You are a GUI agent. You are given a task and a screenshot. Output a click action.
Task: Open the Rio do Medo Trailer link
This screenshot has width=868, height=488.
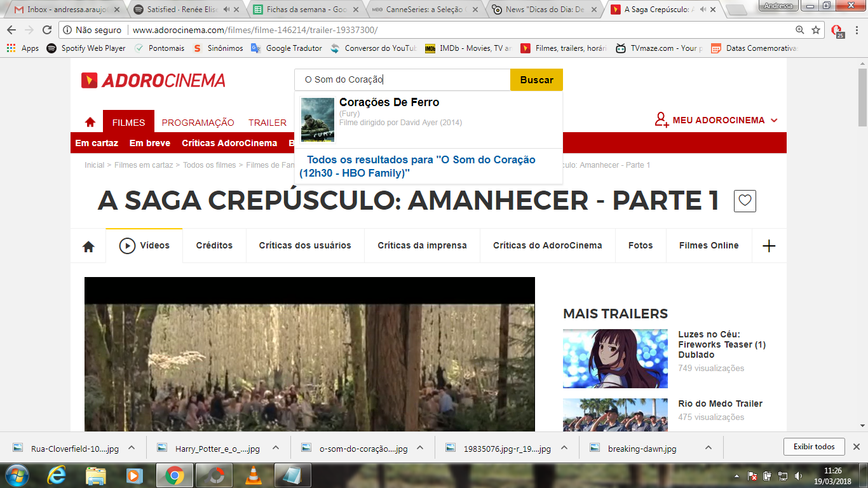click(720, 403)
